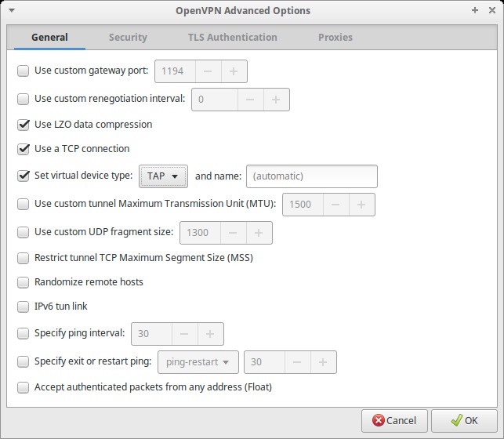This screenshot has height=439, width=504.
Task: Enable Specify exit or restart ping checkbox
Action: click(24, 361)
